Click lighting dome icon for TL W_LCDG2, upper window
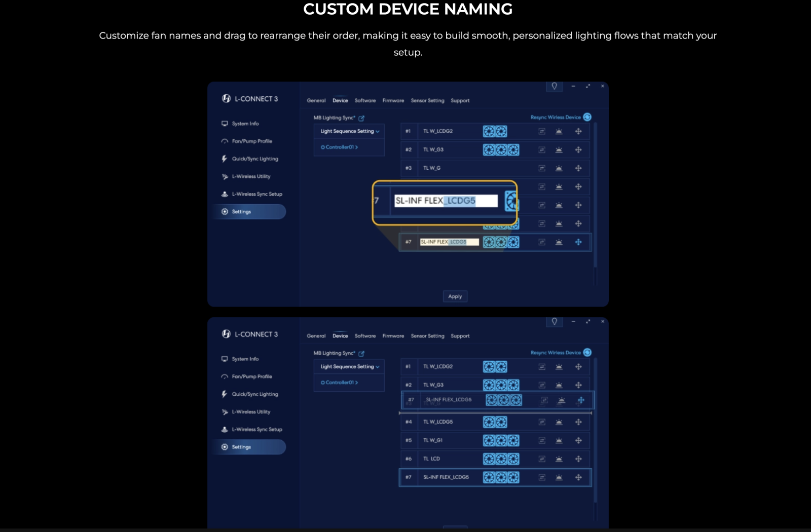811x532 pixels. point(559,131)
